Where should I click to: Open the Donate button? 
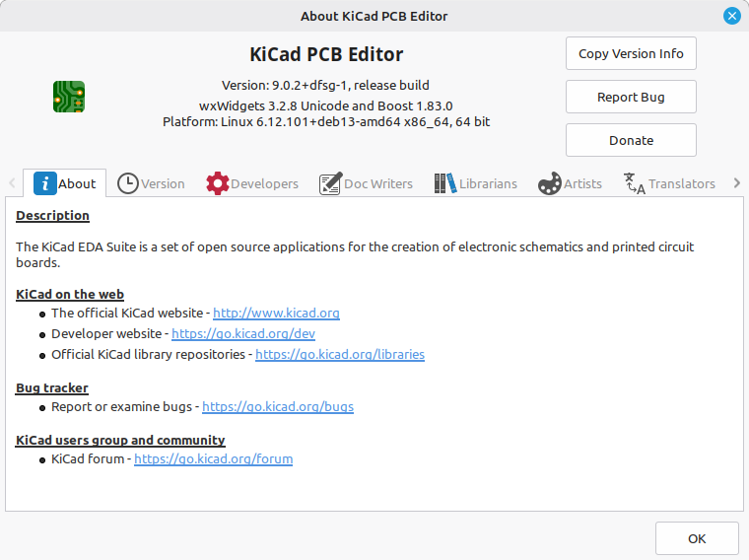(x=631, y=140)
